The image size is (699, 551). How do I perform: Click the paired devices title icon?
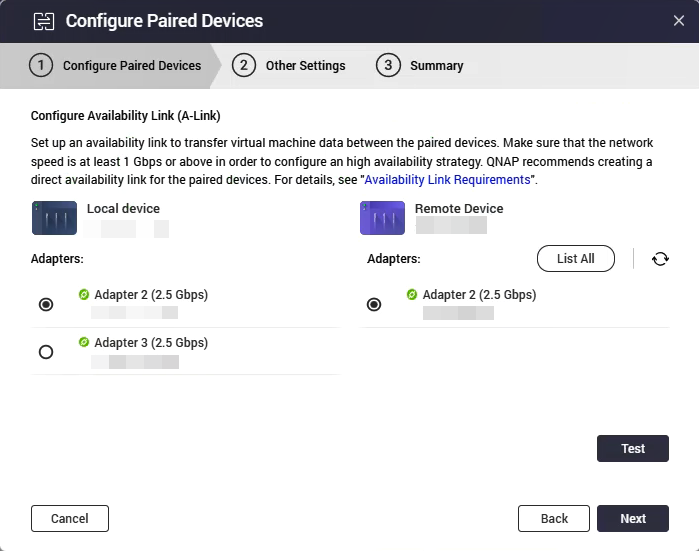43,21
